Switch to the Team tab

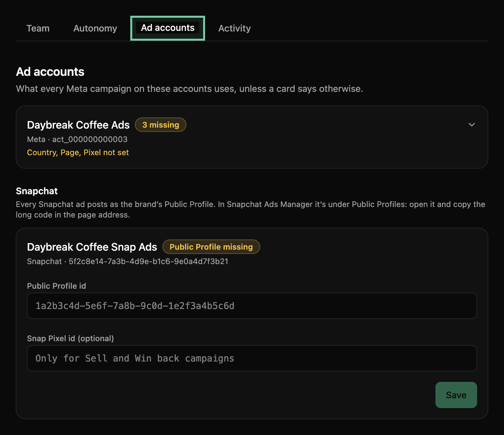click(x=38, y=28)
